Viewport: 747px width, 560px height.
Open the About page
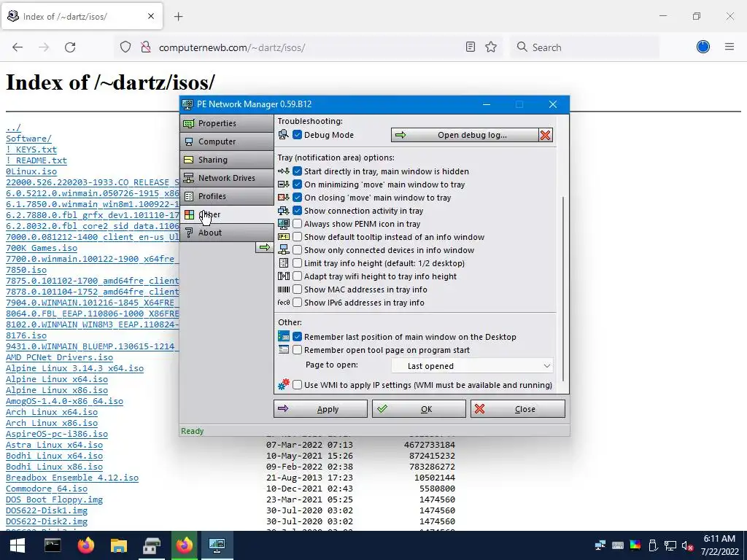tap(227, 233)
